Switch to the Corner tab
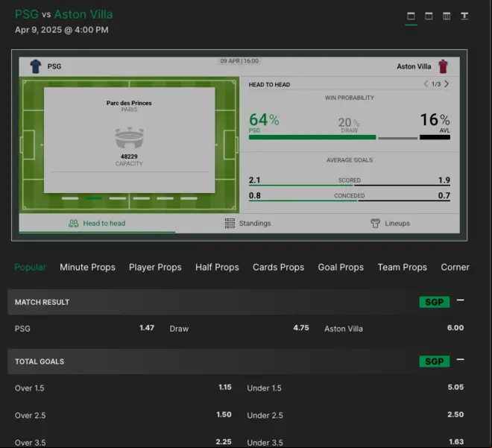492x448 pixels. coord(455,268)
